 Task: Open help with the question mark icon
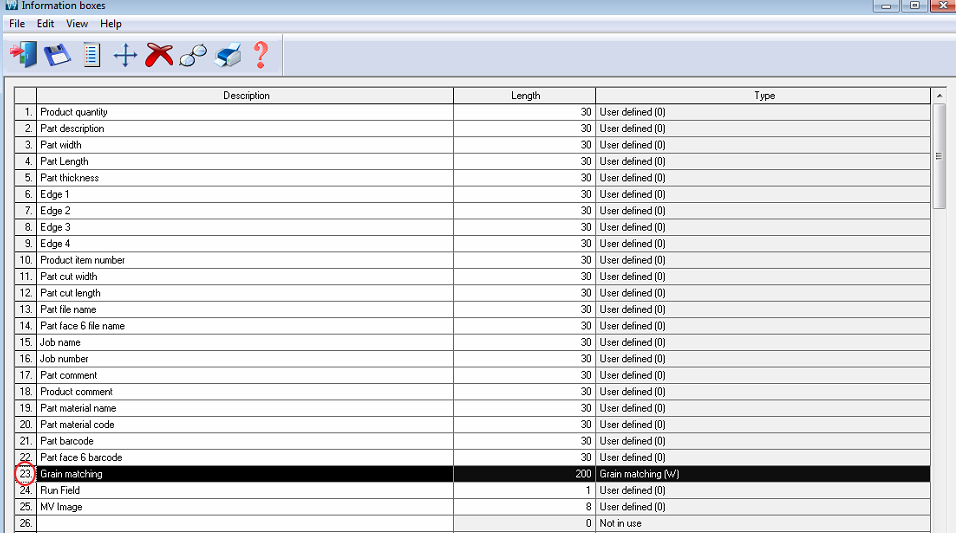pyautogui.click(x=261, y=55)
